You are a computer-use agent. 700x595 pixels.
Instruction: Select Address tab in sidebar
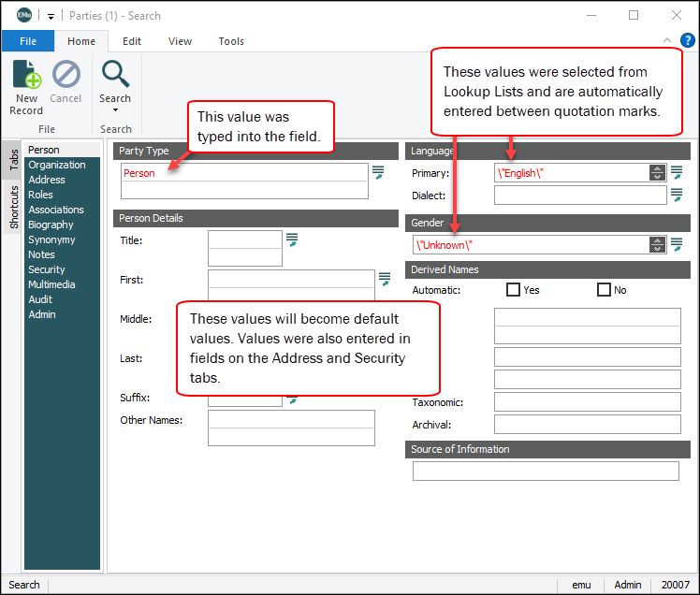[x=47, y=180]
